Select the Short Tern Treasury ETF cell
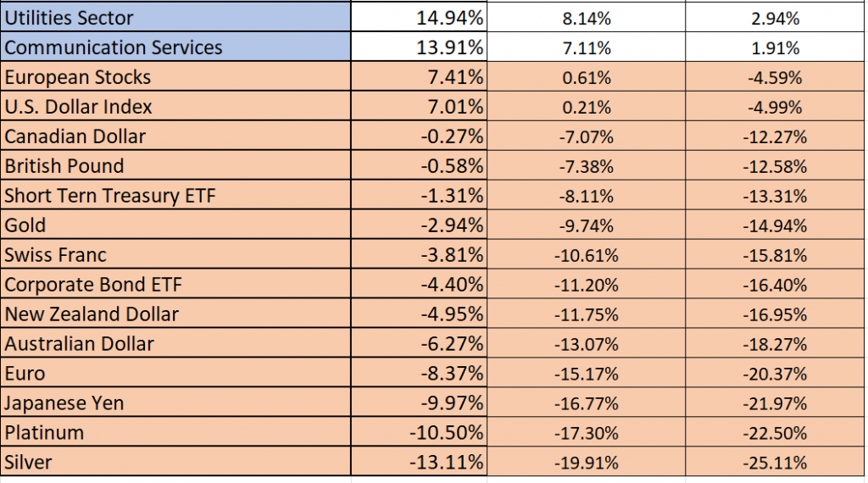The width and height of the screenshot is (868, 483). 175,196
